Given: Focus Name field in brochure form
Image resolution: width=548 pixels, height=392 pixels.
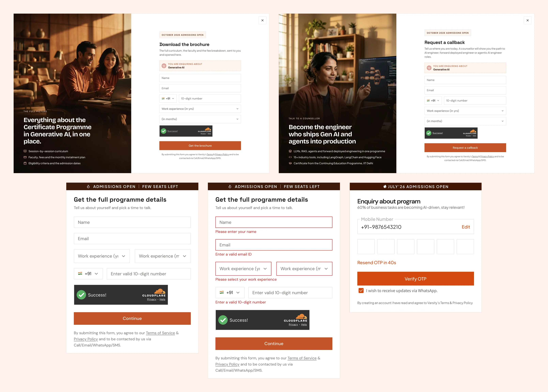Looking at the screenshot, I should (x=200, y=78).
